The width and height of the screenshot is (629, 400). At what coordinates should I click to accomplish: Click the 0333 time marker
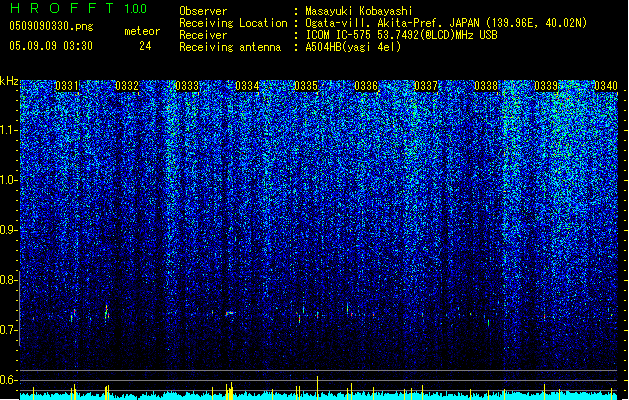click(187, 86)
